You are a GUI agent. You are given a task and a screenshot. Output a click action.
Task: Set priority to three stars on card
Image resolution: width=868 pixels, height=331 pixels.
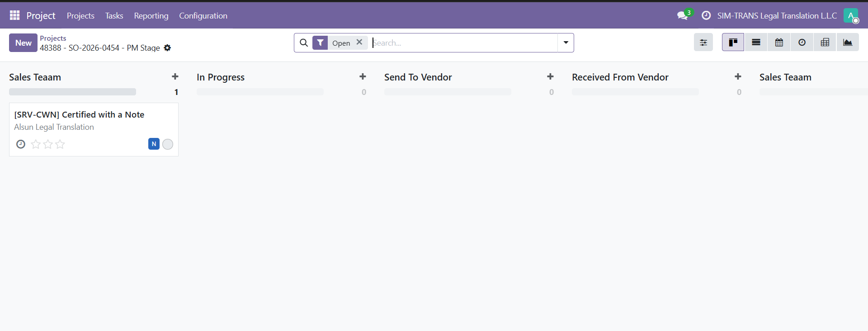[x=60, y=144]
